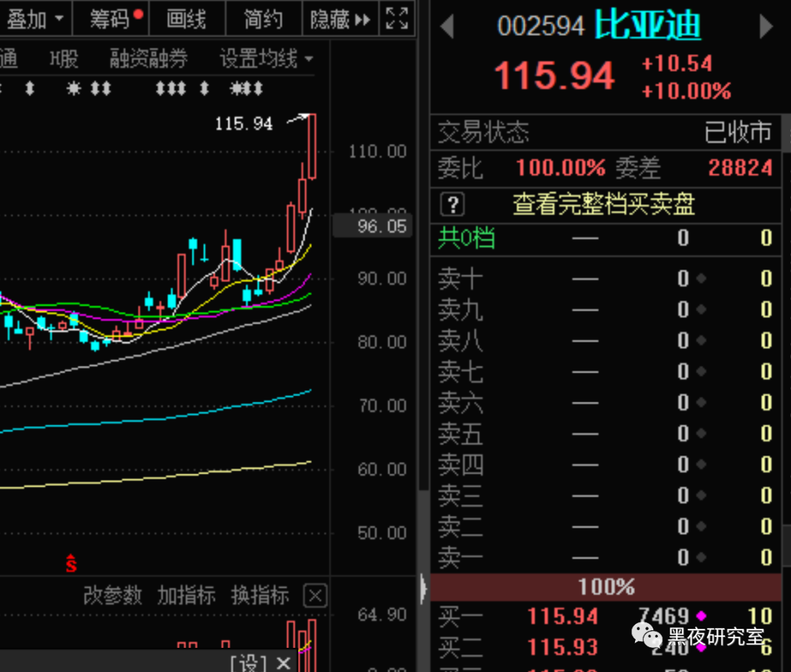Click the 筹码 chip distribution button
The height and width of the screenshot is (672, 791).
tap(111, 19)
